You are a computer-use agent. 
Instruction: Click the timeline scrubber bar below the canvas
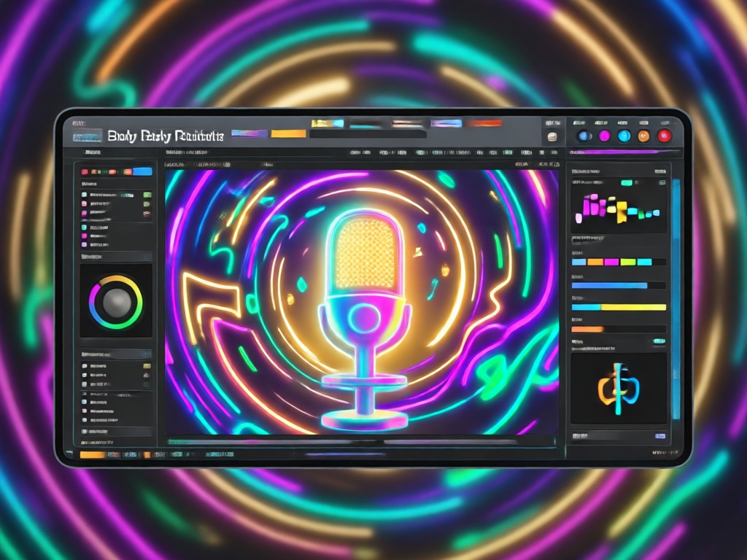point(361,443)
